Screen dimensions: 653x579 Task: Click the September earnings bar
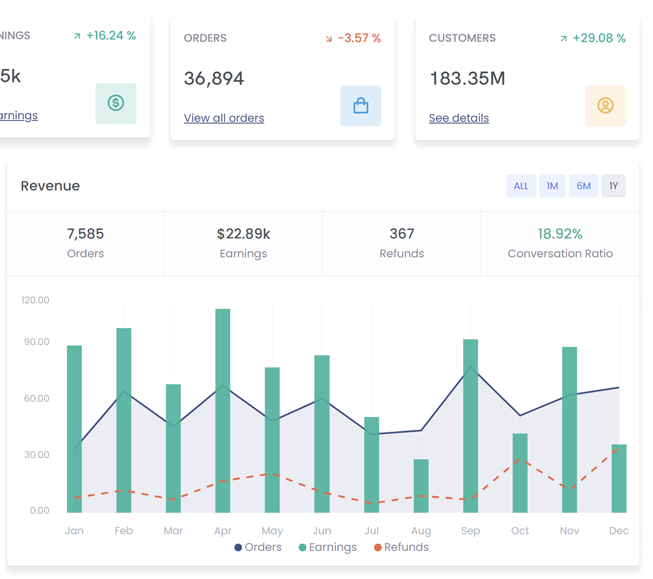pos(470,425)
